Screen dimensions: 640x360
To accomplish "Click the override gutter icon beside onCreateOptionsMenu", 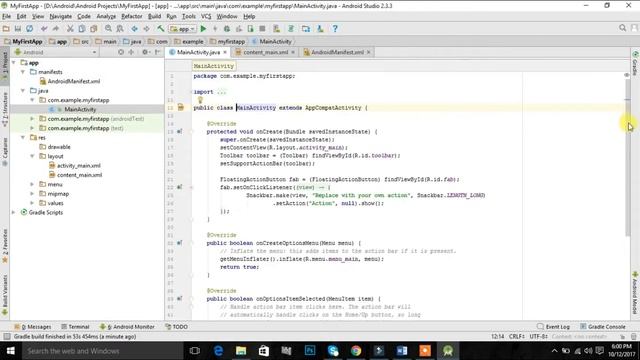I will [x=180, y=243].
